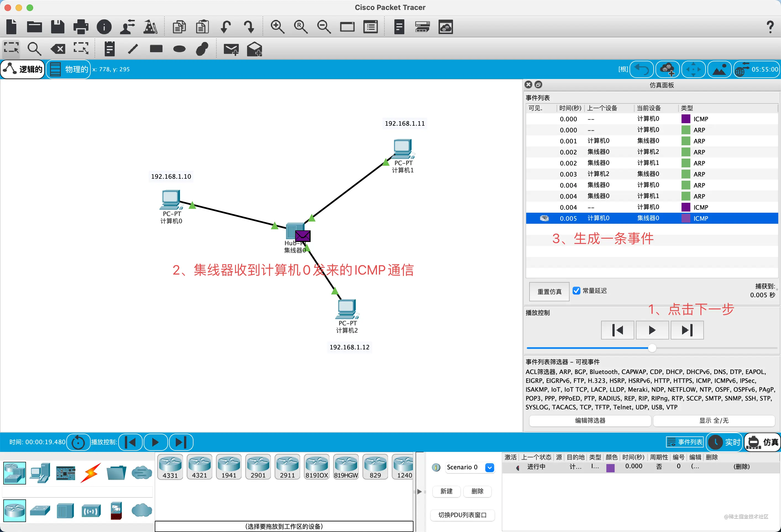Switch to 仿真 mode
The image size is (781, 532).
click(x=762, y=442)
